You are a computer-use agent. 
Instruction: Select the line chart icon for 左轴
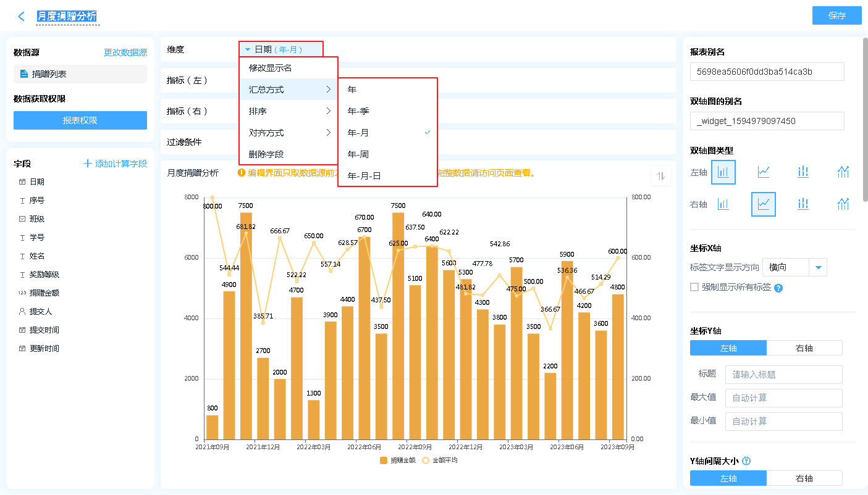point(764,172)
